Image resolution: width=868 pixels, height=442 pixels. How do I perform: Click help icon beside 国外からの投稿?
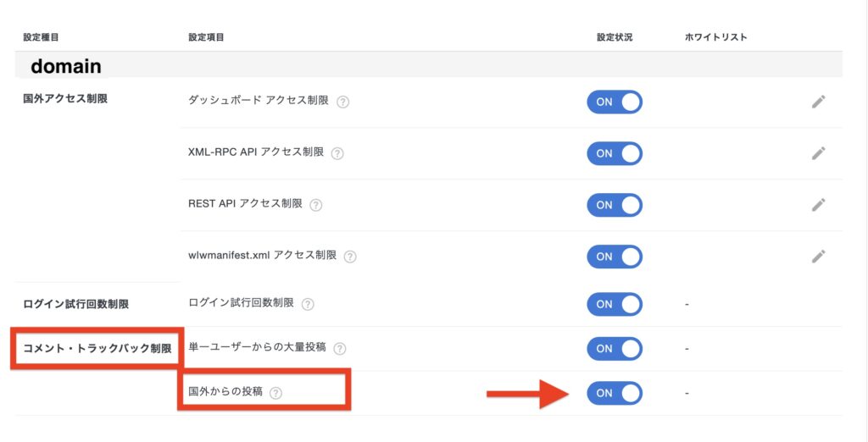pos(275,393)
